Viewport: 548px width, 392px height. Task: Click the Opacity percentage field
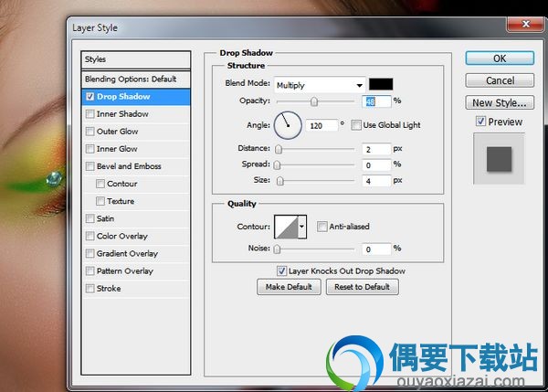coord(376,101)
